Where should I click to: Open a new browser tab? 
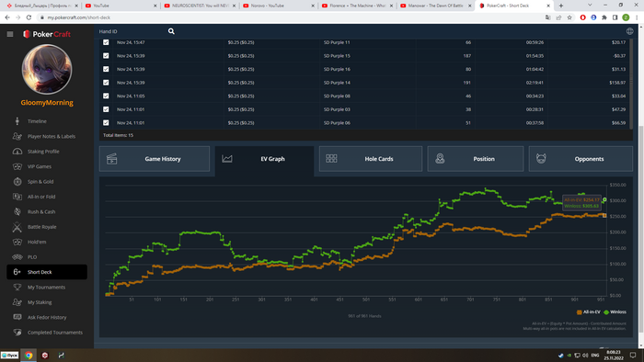point(561,6)
